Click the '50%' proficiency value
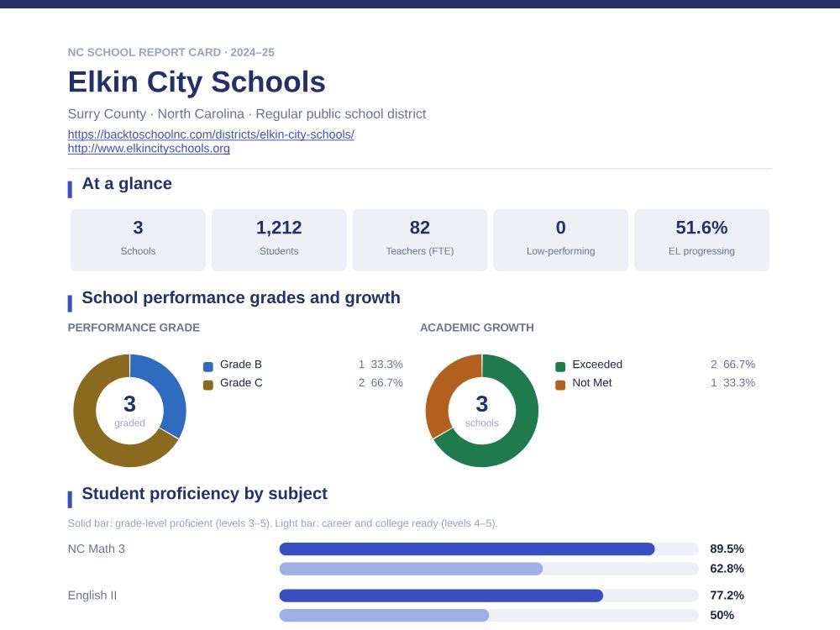Image resolution: width=840 pixels, height=630 pixels. coord(722,615)
